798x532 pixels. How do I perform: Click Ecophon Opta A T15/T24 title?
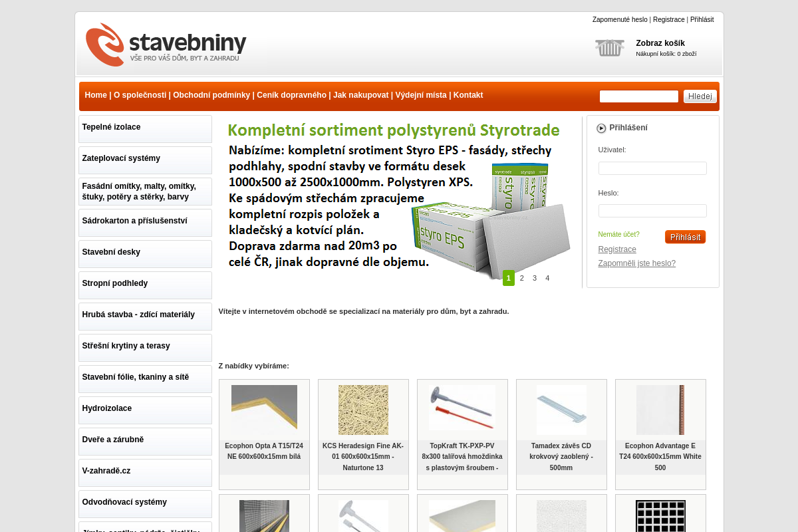pos(264,451)
